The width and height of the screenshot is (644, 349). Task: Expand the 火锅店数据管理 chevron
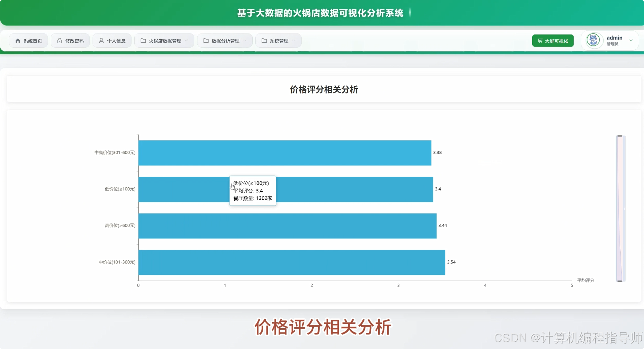pyautogui.click(x=187, y=41)
